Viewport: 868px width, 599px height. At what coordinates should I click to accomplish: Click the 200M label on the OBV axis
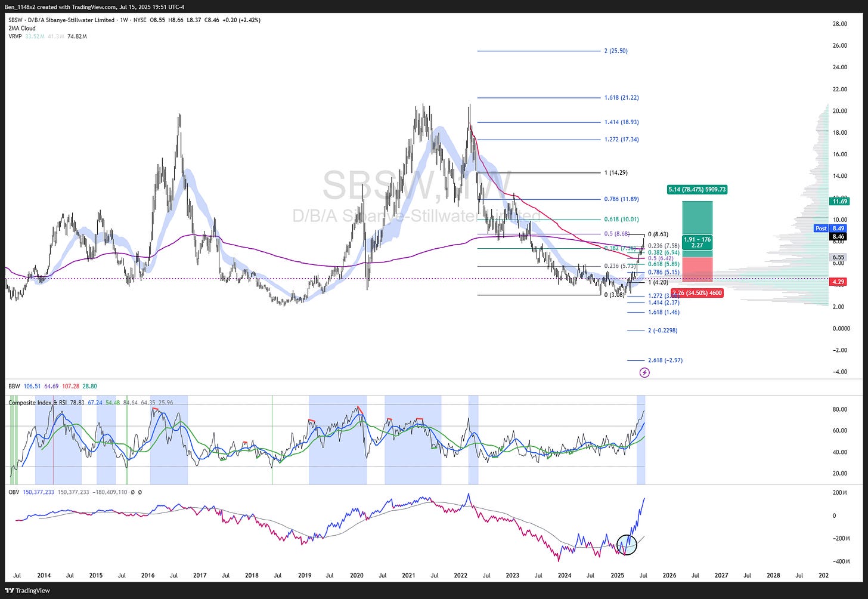839,493
